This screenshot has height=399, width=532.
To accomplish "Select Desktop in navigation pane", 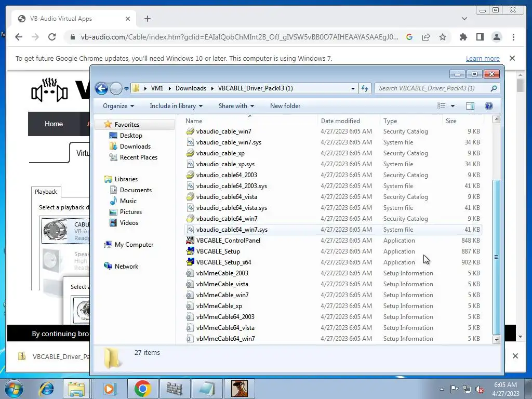I will 131,136.
